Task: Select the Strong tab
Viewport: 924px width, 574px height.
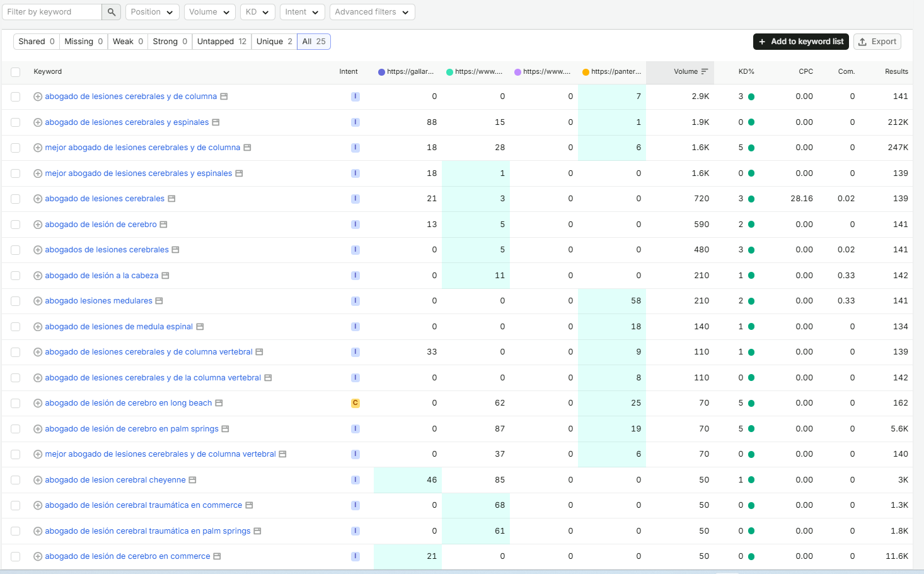Action: (x=170, y=42)
